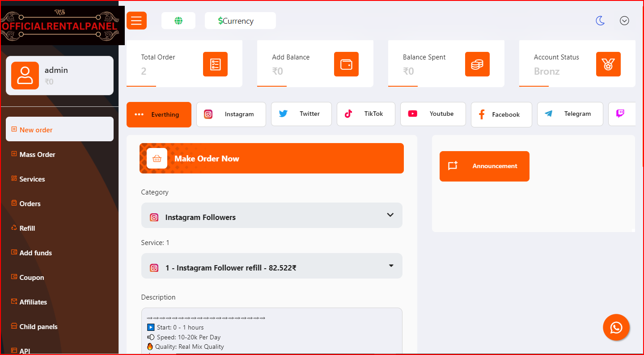Open Mass Order from sidebar

pos(37,155)
